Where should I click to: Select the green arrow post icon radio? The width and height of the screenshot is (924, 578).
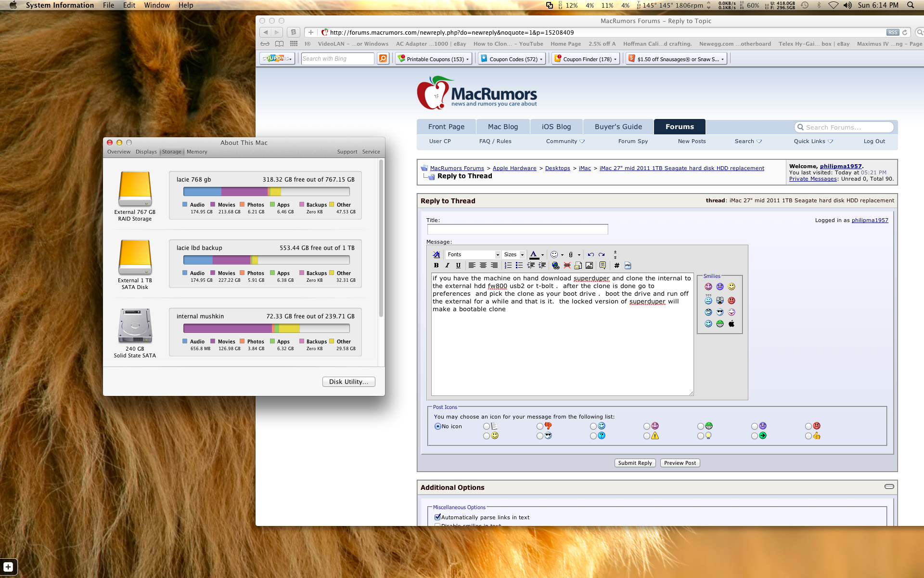pyautogui.click(x=755, y=436)
